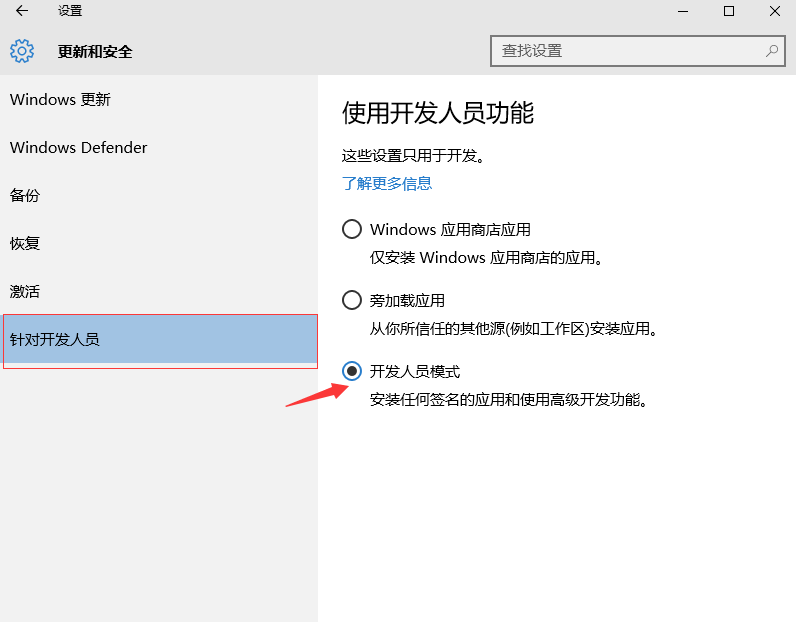Switch to the 恢复 page

point(25,243)
